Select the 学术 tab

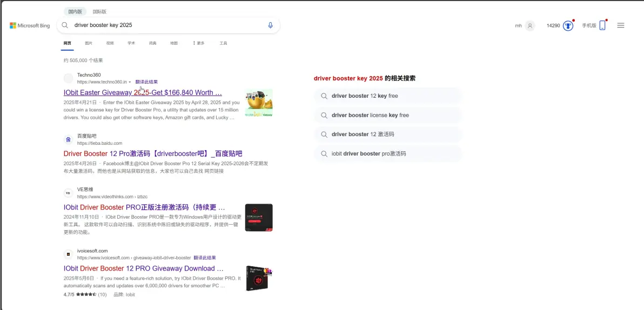[131, 43]
